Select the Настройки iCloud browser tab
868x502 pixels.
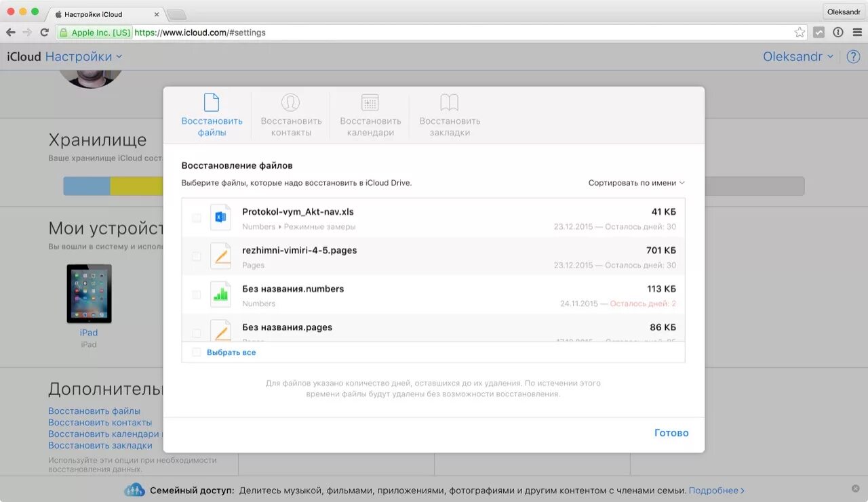[x=106, y=14]
